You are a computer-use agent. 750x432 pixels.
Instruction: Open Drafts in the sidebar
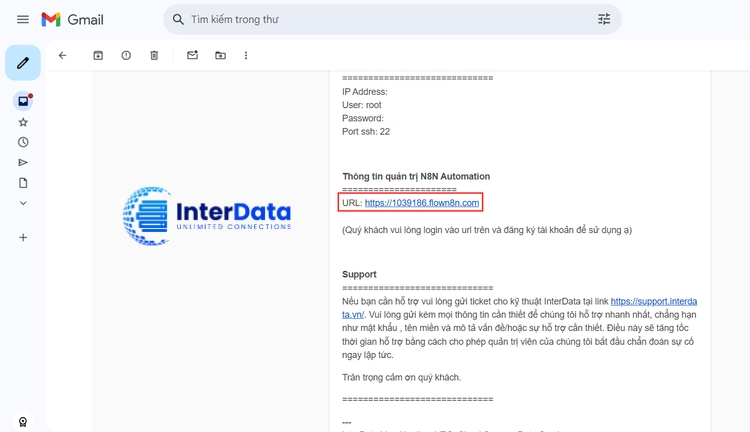coord(23,183)
